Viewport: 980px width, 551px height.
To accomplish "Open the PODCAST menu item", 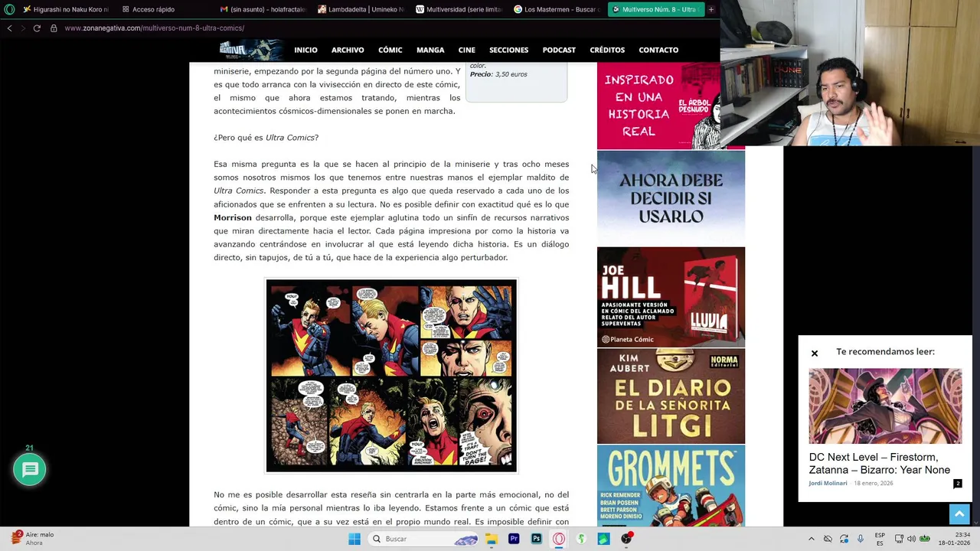I will pos(559,50).
